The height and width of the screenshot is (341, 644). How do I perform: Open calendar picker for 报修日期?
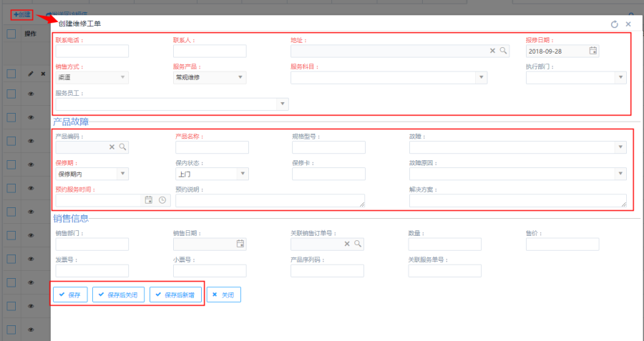[x=592, y=51]
